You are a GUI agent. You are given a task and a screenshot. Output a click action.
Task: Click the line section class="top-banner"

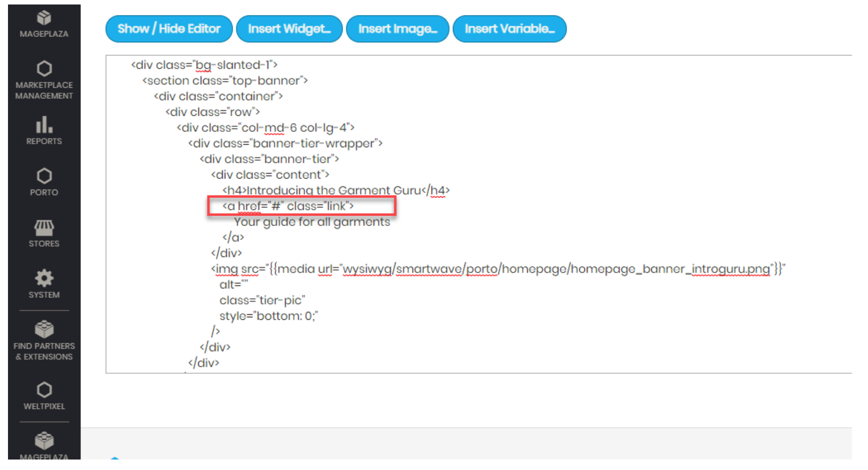tap(225, 80)
